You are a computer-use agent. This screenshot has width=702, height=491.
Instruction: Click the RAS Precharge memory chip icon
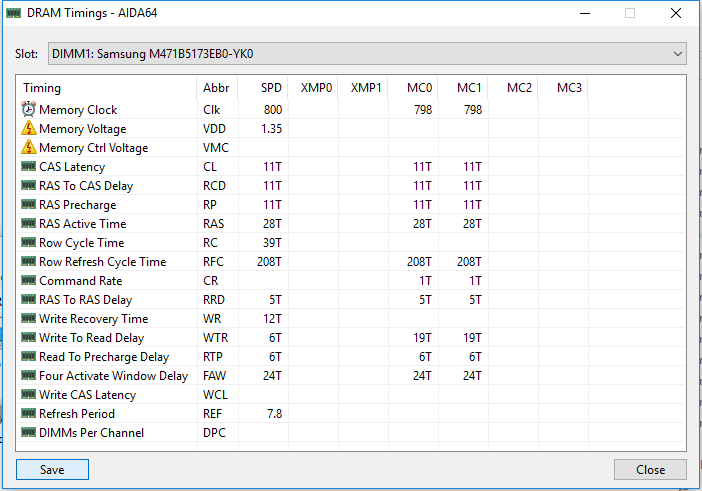click(28, 205)
